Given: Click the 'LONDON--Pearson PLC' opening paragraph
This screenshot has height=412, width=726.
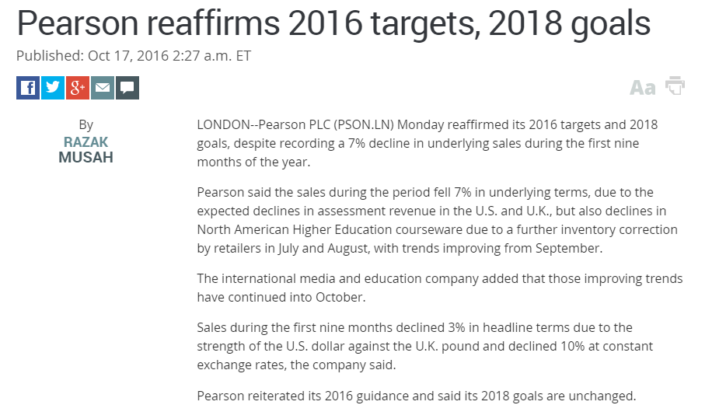Looking at the screenshot, I should point(424,143).
